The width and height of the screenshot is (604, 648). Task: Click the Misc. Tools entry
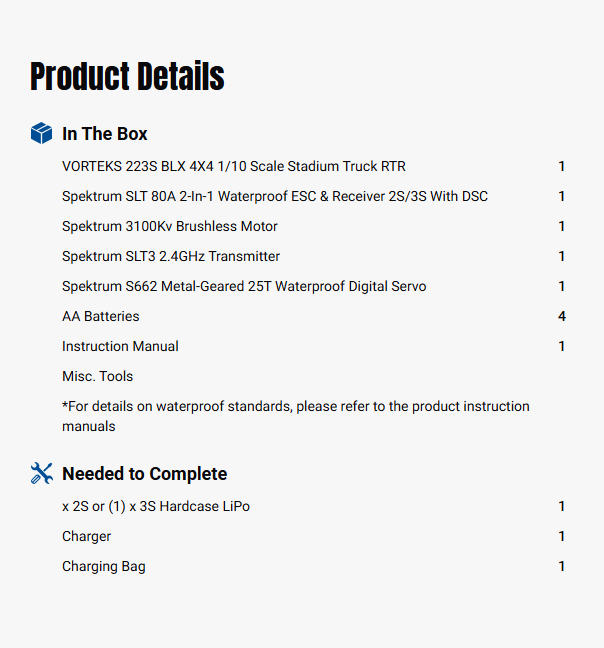(97, 376)
